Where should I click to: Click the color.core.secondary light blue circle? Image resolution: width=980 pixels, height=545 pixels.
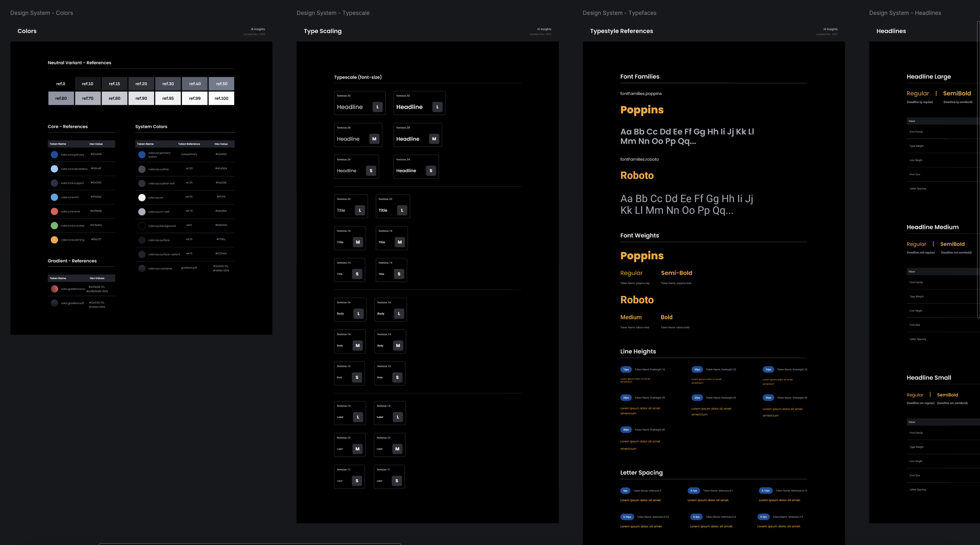point(54,169)
